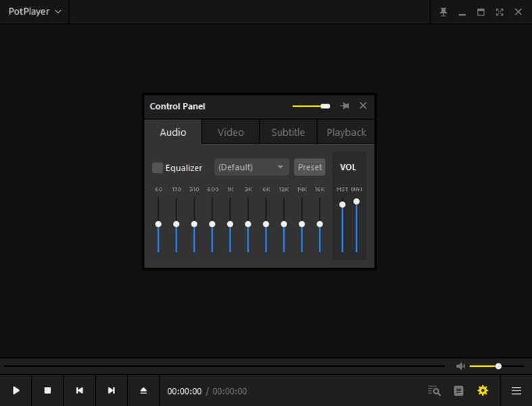Screen dimensions: 532x406
Task: Close the Control Panel dialog
Action: point(363,106)
